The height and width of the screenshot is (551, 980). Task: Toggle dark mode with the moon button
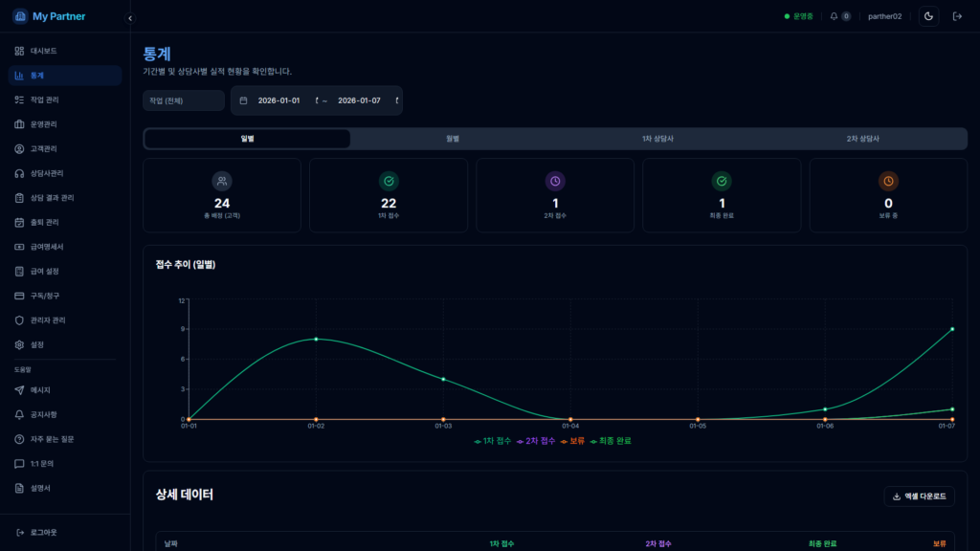click(928, 16)
